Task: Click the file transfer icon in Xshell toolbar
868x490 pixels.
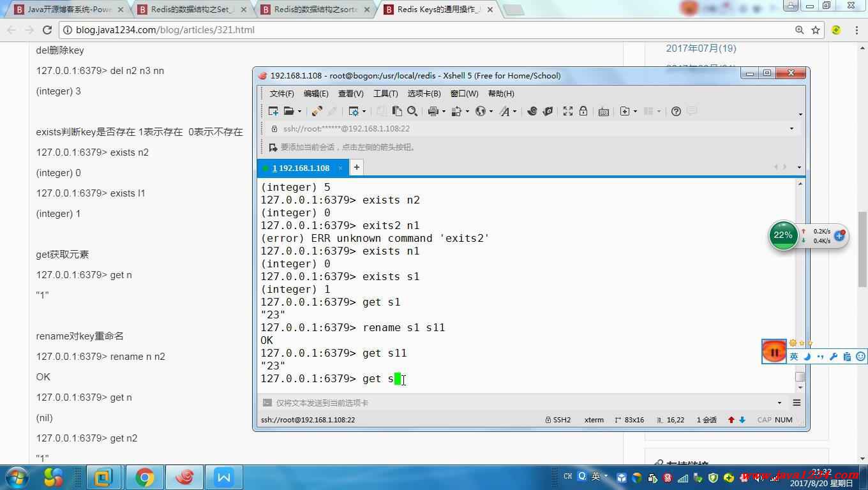Action: (x=456, y=111)
